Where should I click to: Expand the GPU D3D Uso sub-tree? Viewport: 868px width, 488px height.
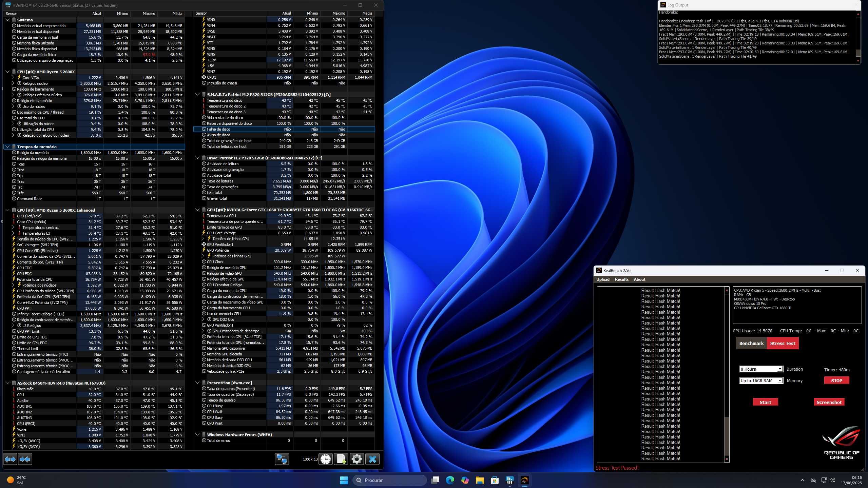[203, 319]
